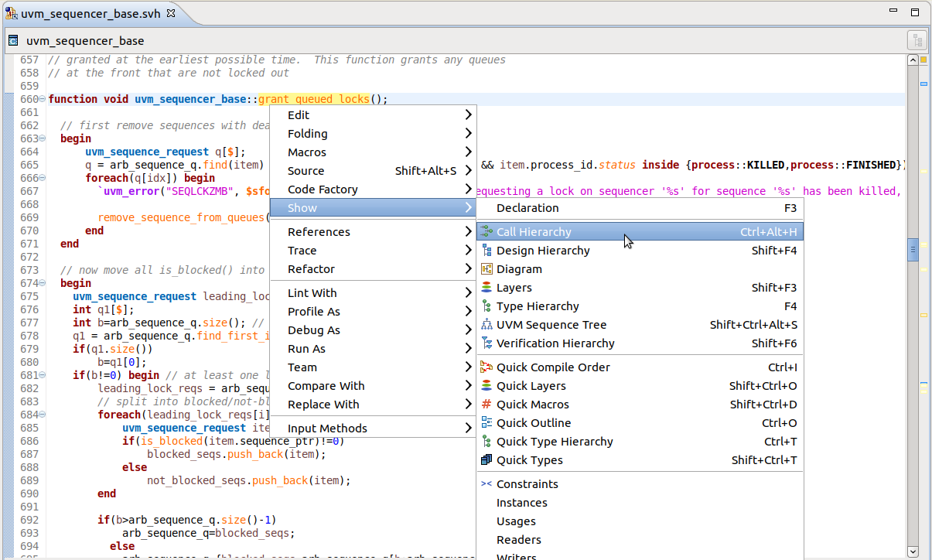Click the Quick Compile Order icon
The width and height of the screenshot is (932, 560).
[486, 367]
